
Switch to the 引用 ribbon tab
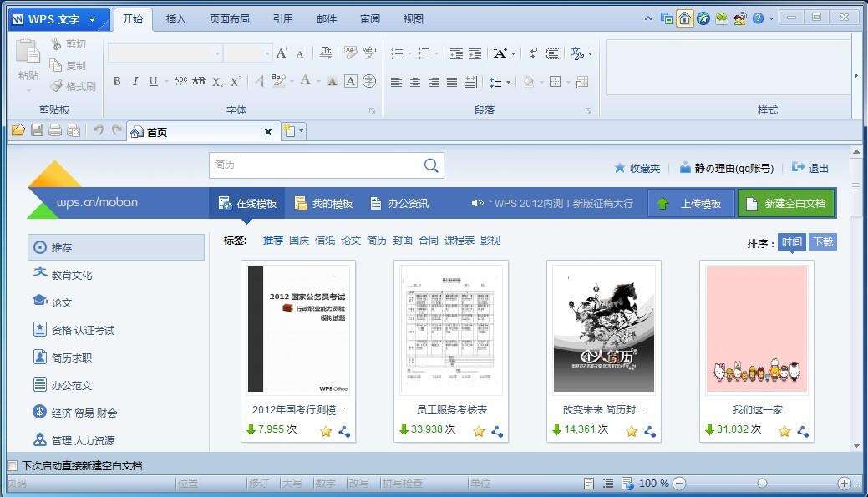coord(283,19)
